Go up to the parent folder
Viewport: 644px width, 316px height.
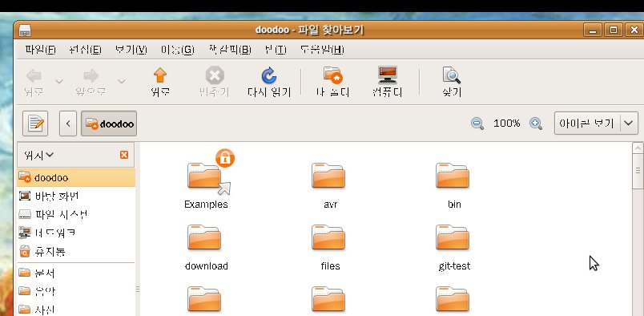click(x=160, y=82)
